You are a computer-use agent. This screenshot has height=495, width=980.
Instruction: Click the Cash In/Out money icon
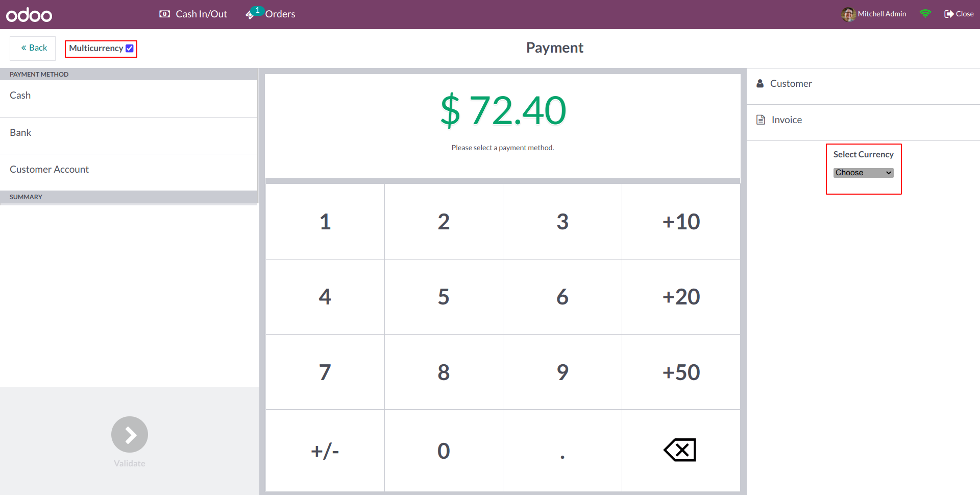164,14
